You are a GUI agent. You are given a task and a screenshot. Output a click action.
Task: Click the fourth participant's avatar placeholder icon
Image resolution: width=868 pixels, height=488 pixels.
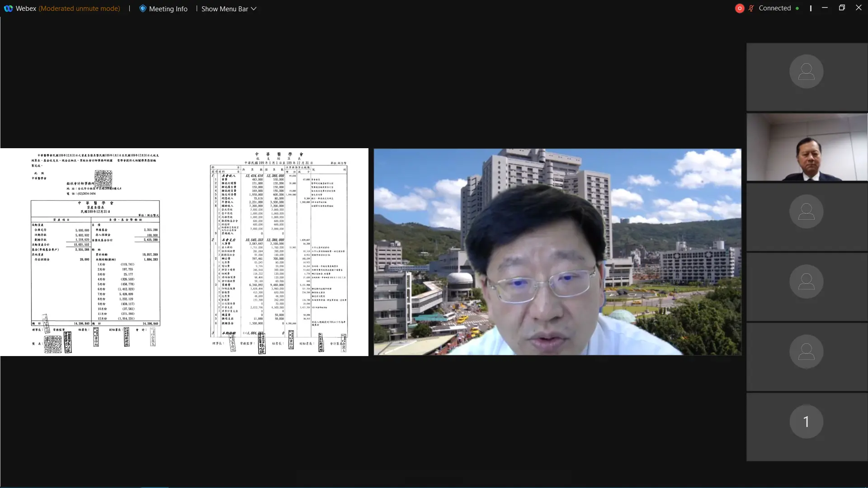tap(807, 281)
